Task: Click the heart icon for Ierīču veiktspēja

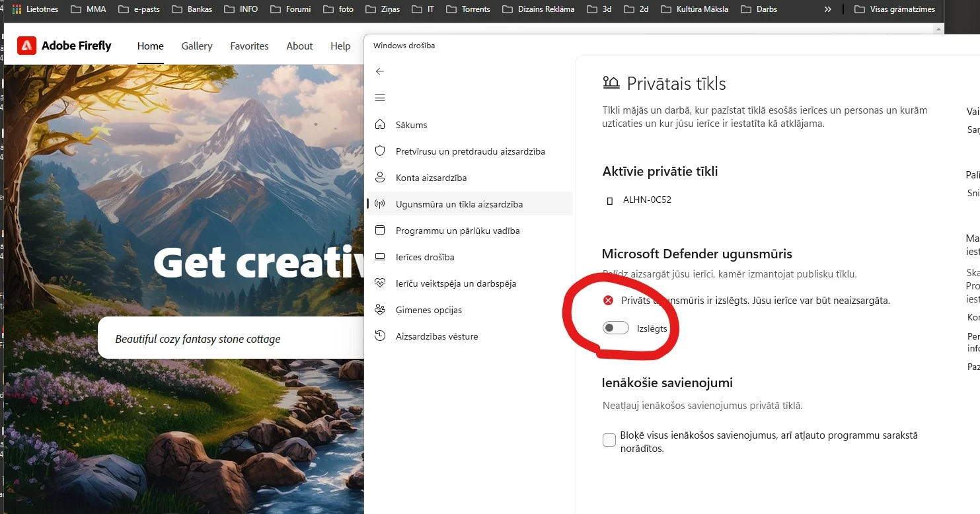Action: click(x=380, y=283)
